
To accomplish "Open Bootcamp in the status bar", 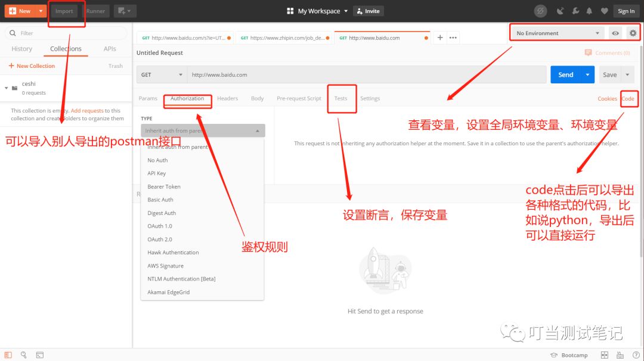I will click(x=569, y=355).
